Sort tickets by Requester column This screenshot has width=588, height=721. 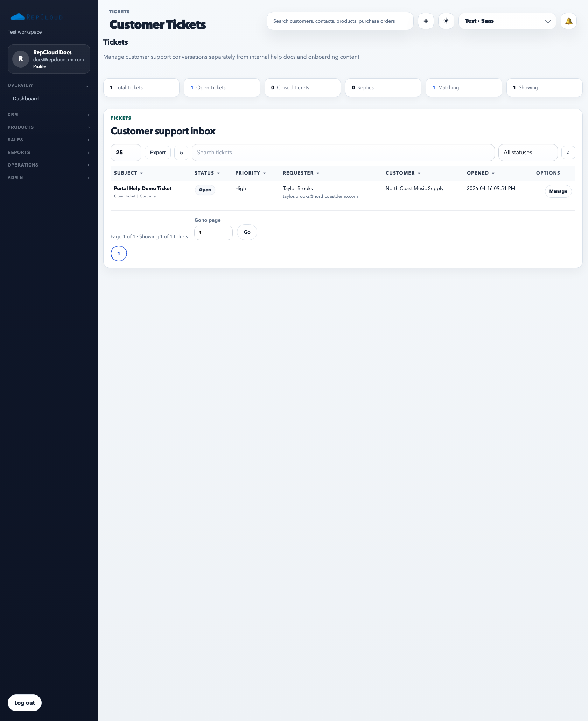301,173
